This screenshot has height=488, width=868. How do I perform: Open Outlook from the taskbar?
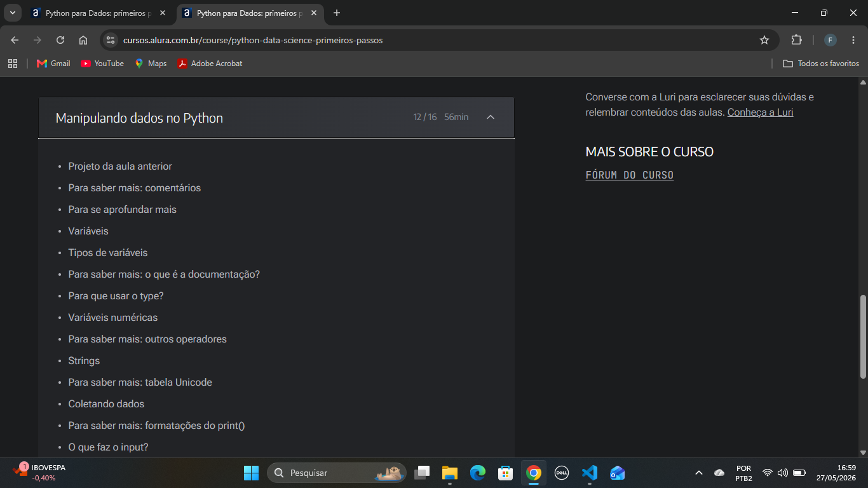point(618,473)
